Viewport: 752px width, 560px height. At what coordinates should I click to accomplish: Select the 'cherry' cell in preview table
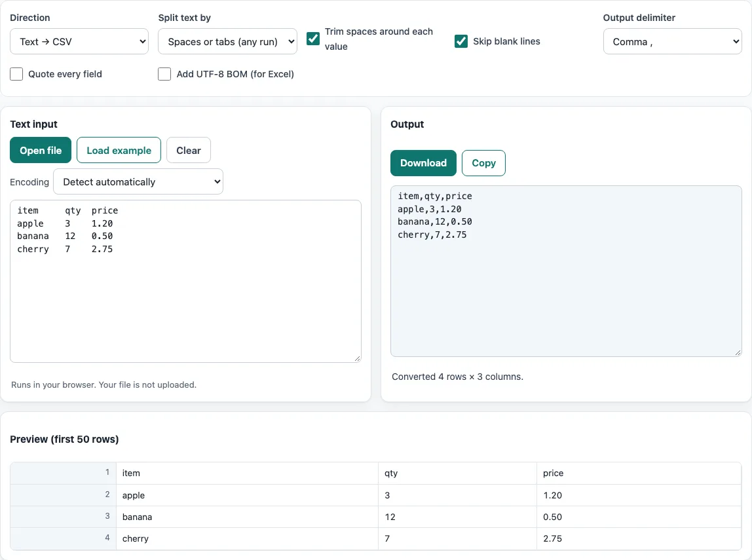pos(247,538)
